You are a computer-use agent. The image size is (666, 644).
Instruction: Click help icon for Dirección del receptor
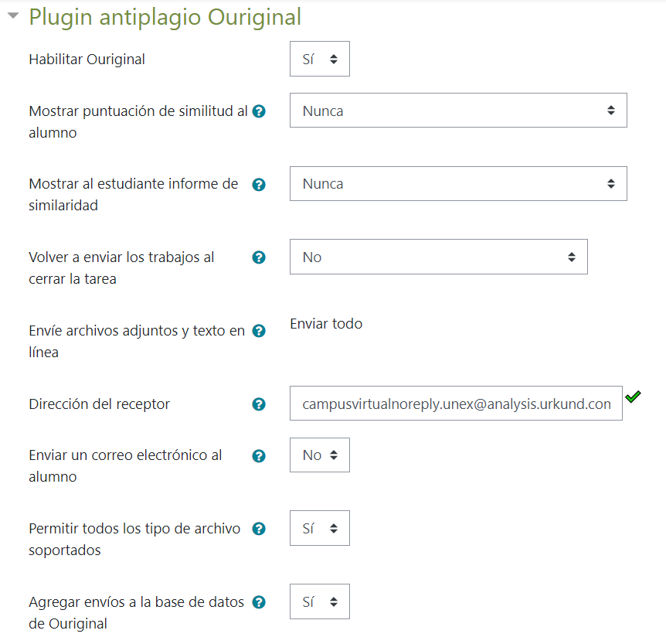coord(260,404)
